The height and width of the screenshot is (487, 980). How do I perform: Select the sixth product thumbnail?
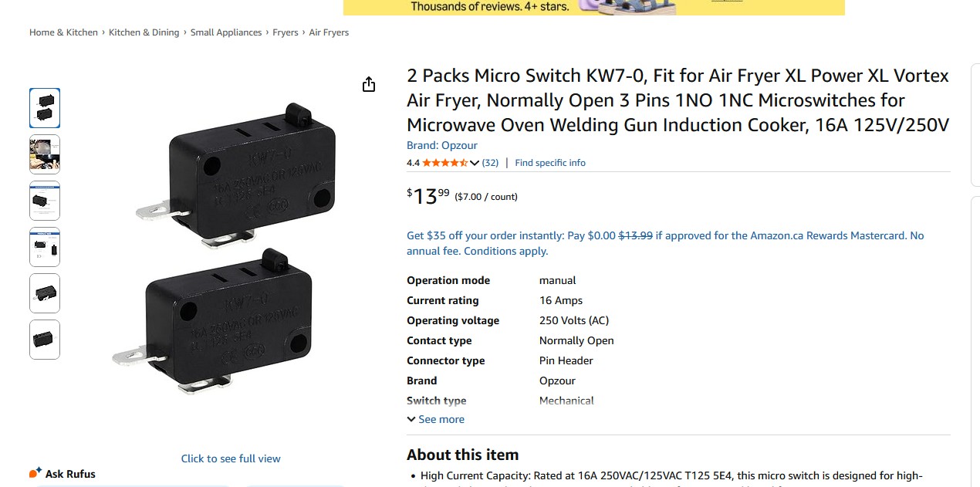pos(45,340)
